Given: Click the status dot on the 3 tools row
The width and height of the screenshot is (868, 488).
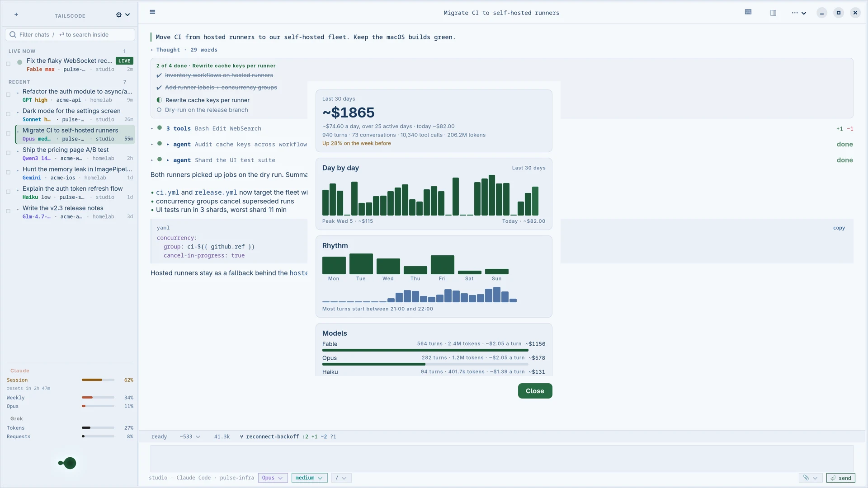Looking at the screenshot, I should (160, 128).
